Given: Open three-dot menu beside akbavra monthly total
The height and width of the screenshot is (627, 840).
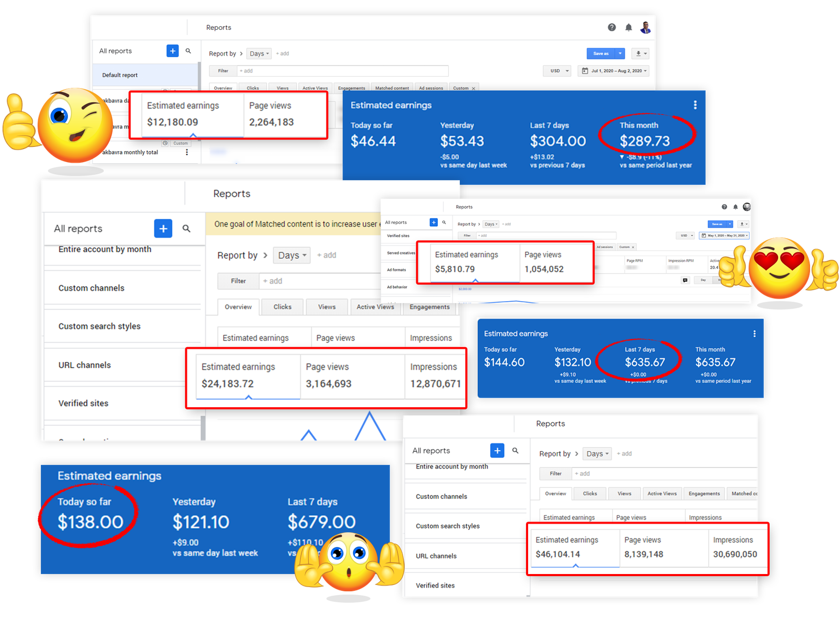Looking at the screenshot, I should tap(186, 152).
